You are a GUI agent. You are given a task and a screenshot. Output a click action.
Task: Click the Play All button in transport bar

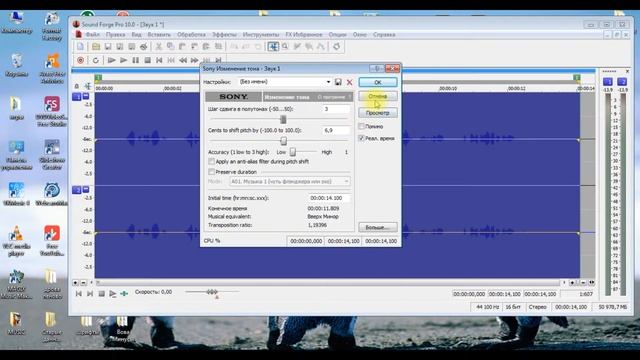click(111, 60)
